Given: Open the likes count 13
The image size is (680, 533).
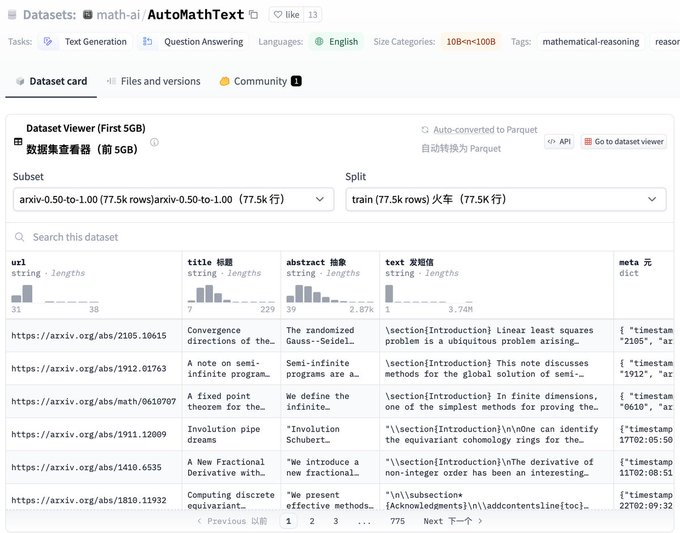Looking at the screenshot, I should [x=313, y=15].
